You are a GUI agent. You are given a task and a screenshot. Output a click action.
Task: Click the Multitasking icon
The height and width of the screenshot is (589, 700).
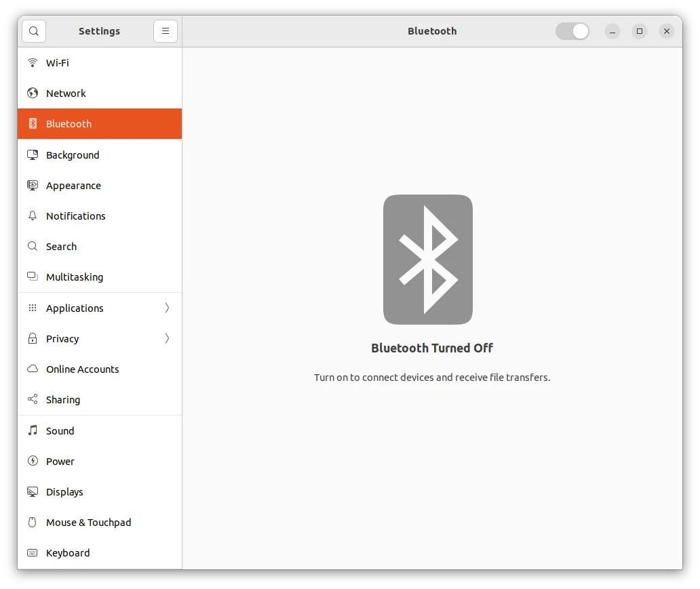[33, 277]
